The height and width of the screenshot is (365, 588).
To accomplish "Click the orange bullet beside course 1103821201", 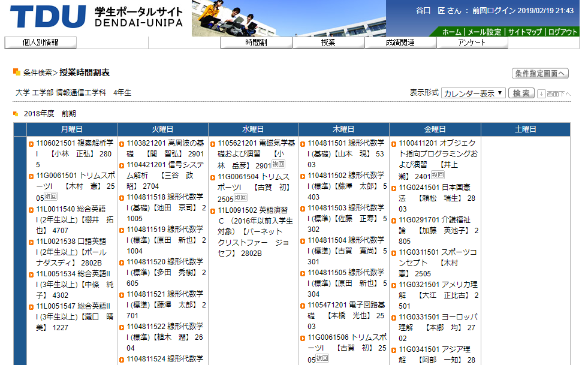I will pos(122,144).
